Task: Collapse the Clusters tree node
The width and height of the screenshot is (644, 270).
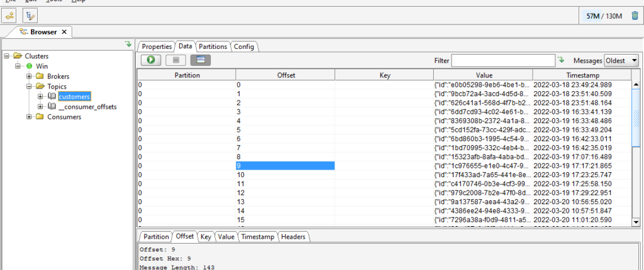Action: pos(6,56)
